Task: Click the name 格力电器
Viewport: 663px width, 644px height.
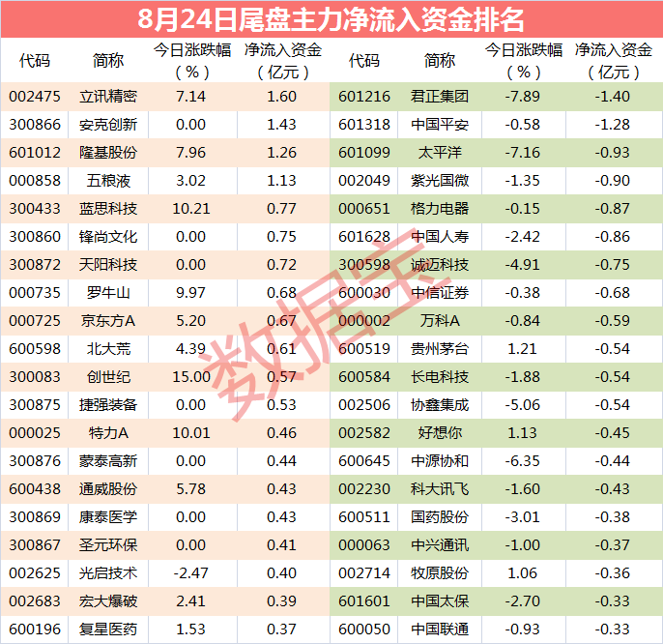Action: pyautogui.click(x=440, y=209)
